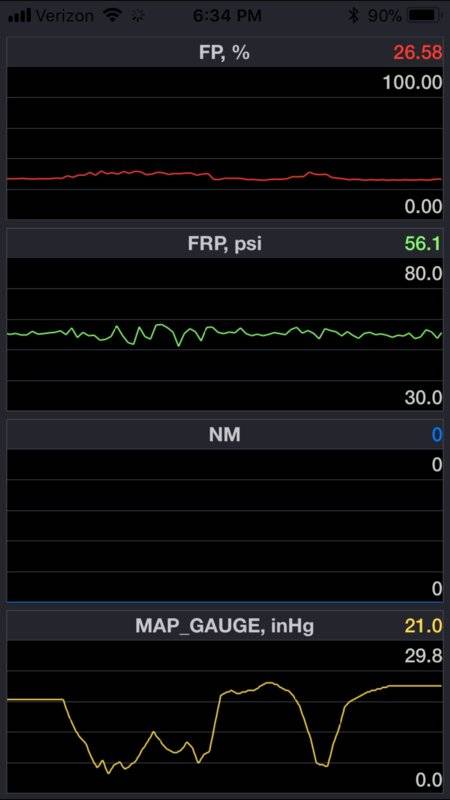Tap the 80.0 FRP maximum scale label
Screen dimensions: 450x800
point(423,274)
